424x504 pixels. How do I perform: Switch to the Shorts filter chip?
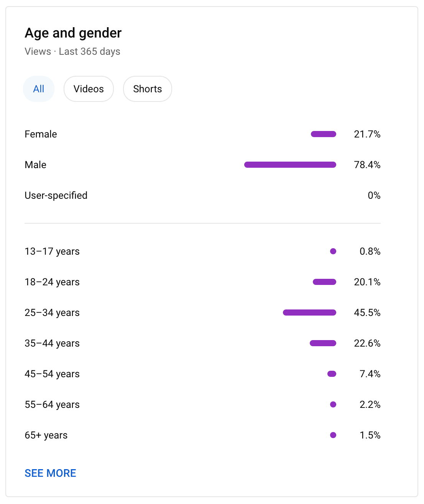click(x=148, y=89)
